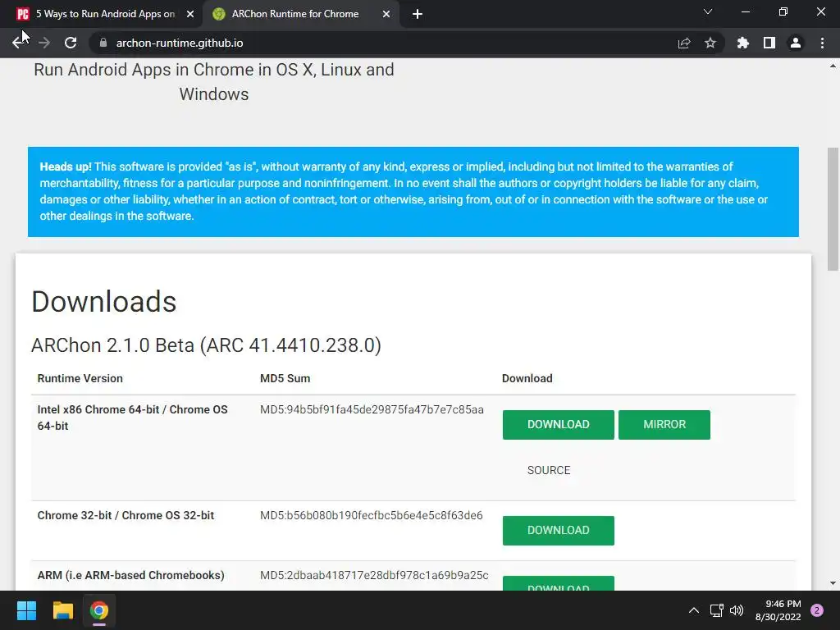Image resolution: width=840 pixels, height=630 pixels.
Task: Click 'Downloads' heading
Action: pos(104,302)
